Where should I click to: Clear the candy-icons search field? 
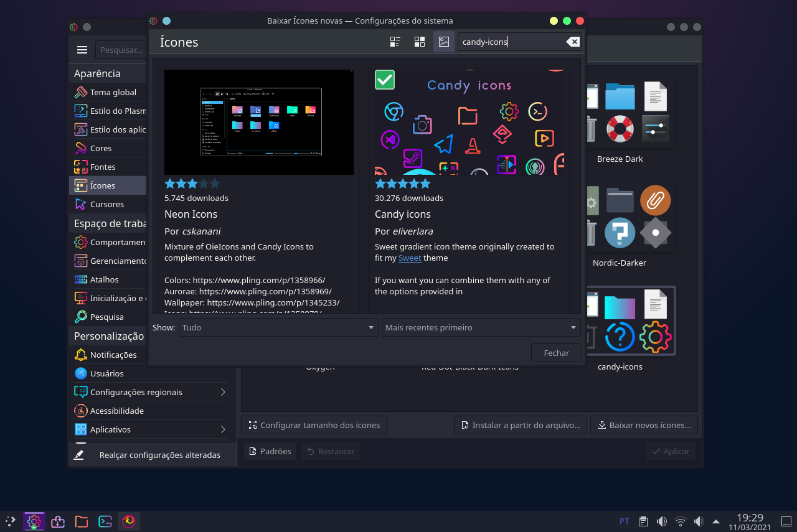point(572,41)
